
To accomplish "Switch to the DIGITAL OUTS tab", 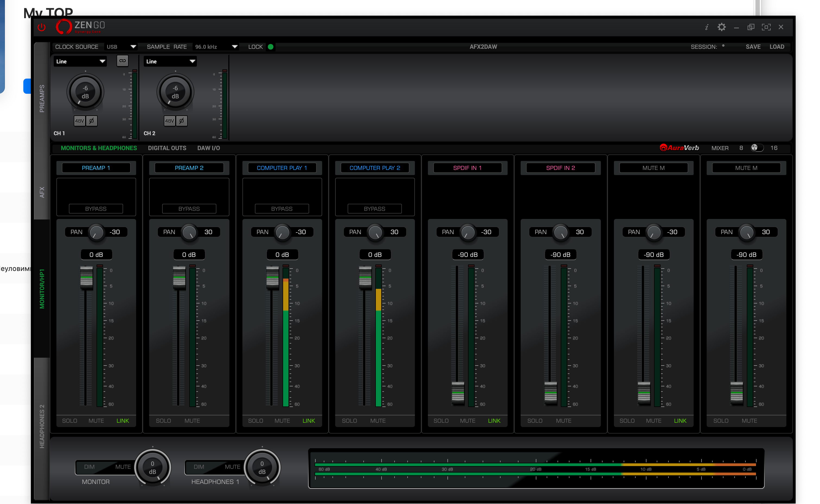I will click(167, 148).
